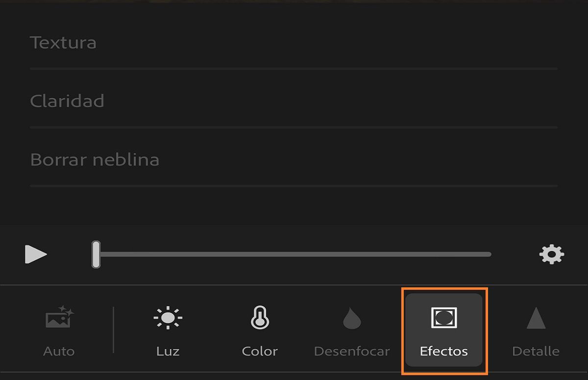The width and height of the screenshot is (588, 380).
Task: Adjust the Borrar neblina slider
Action: click(x=294, y=185)
